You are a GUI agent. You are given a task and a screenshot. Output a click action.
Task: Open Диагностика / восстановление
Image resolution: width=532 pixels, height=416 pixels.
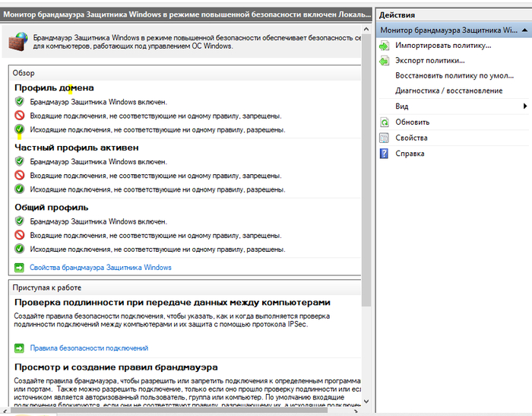pyautogui.click(x=448, y=91)
